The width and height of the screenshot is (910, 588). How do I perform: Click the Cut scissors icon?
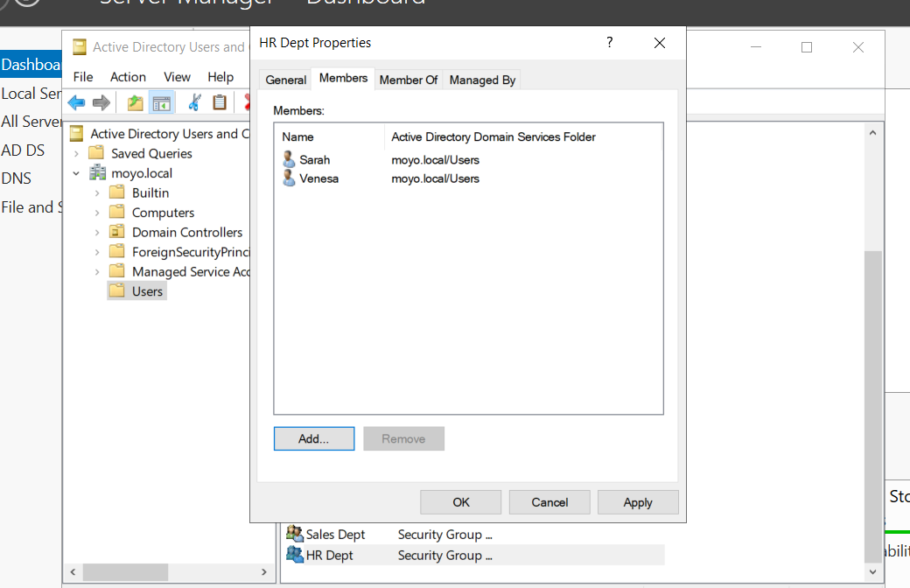click(x=194, y=103)
